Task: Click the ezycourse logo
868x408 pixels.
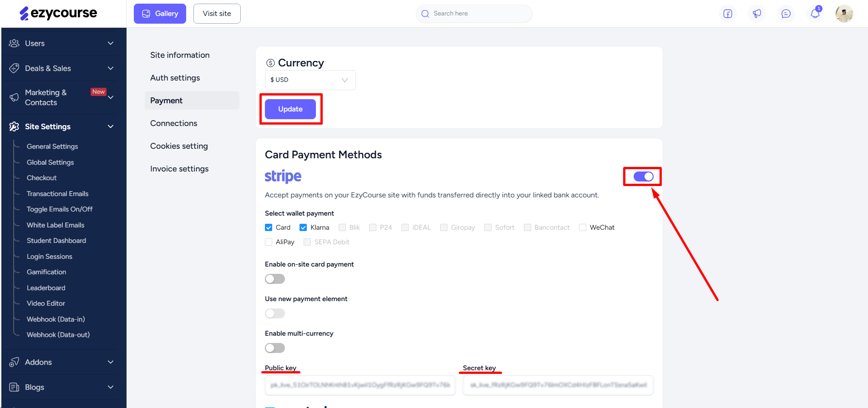Action: (58, 13)
